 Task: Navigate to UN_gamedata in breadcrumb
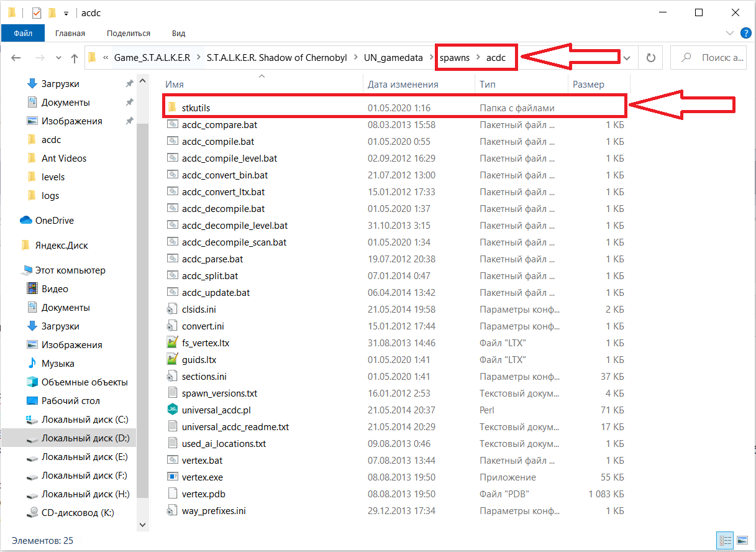pyautogui.click(x=393, y=58)
